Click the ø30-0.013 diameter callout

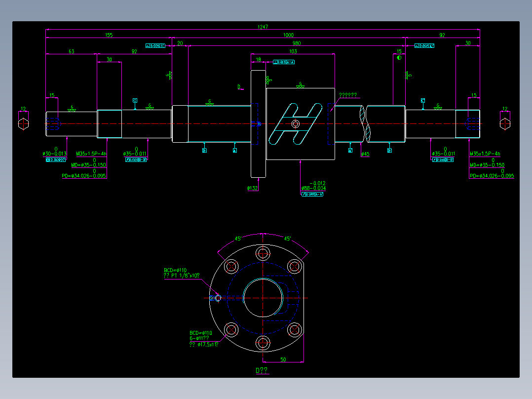pos(55,154)
